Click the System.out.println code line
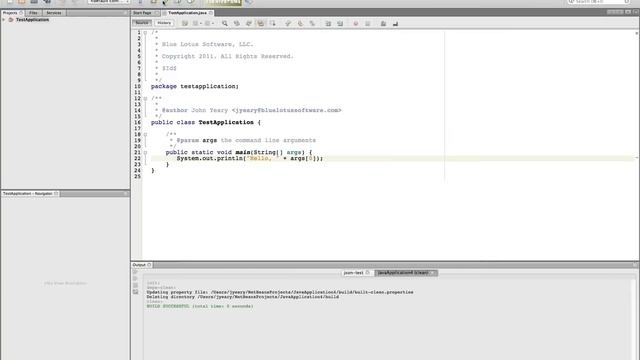The height and width of the screenshot is (360, 640). pos(249,158)
